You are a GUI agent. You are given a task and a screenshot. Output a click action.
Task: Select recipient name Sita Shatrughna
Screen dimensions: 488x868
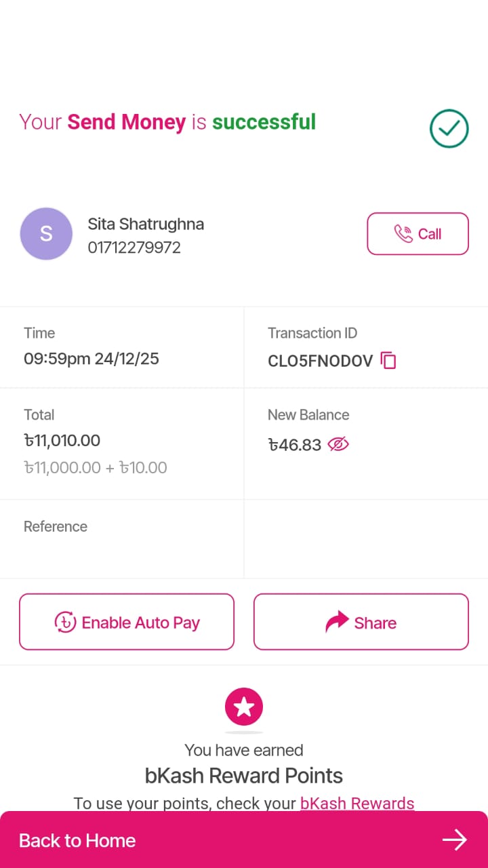coord(146,224)
